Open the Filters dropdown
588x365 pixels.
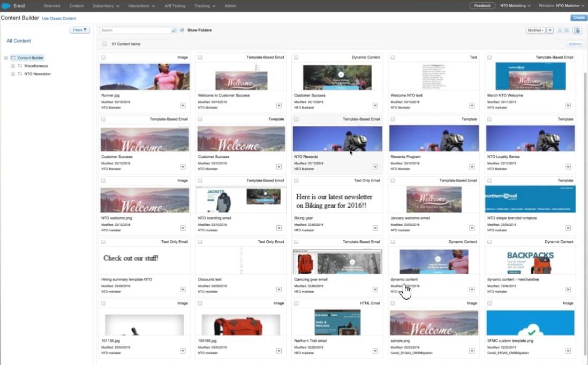[x=79, y=30]
